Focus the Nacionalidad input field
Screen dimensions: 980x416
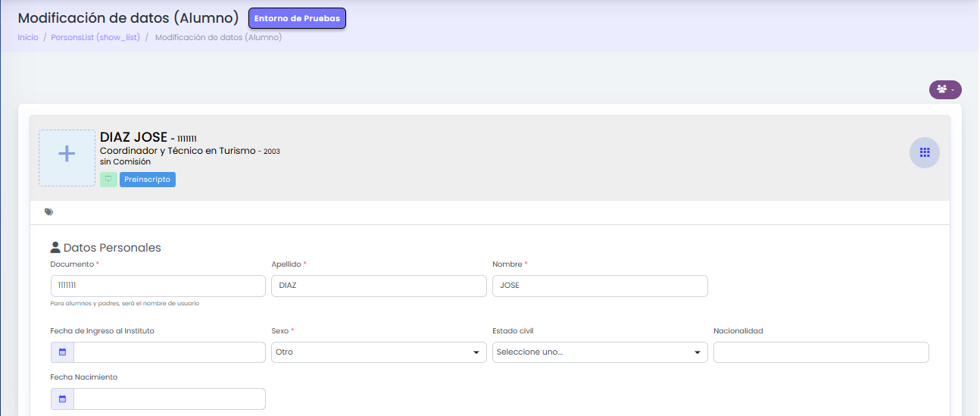(x=821, y=352)
